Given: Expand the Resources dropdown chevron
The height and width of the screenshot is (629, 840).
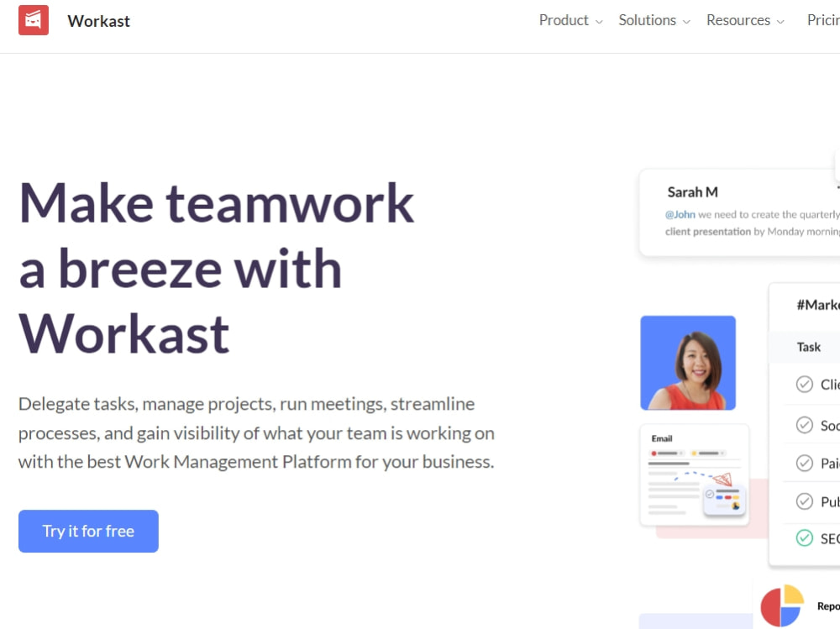Looking at the screenshot, I should point(780,22).
